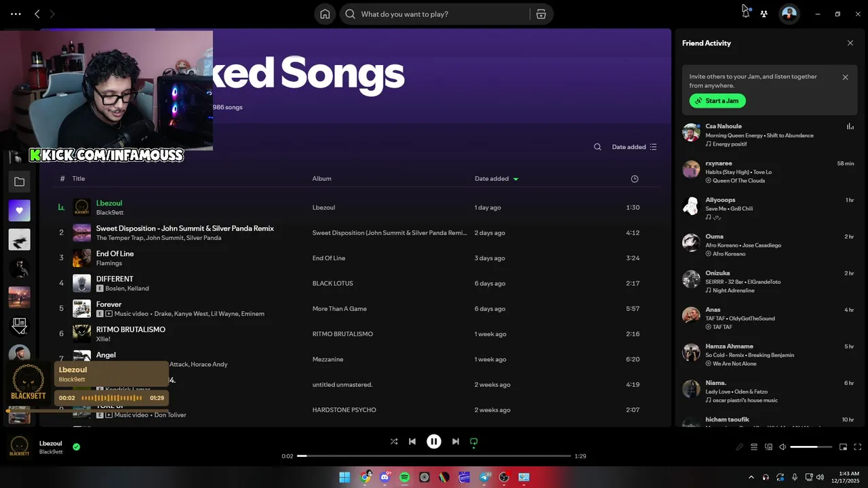This screenshot has height=488, width=868.
Task: Open the miniplayer
Action: pos(844,447)
